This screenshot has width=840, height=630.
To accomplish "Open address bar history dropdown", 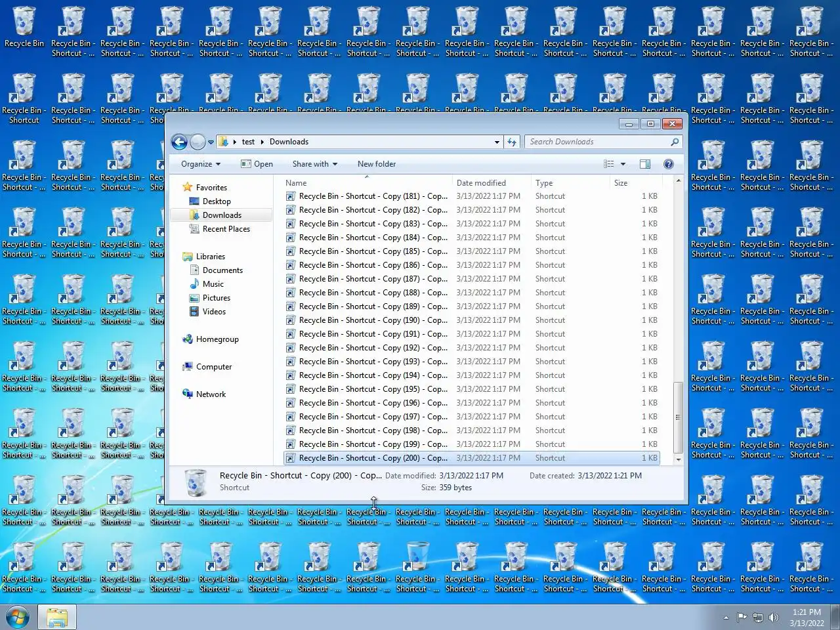I will (x=497, y=142).
